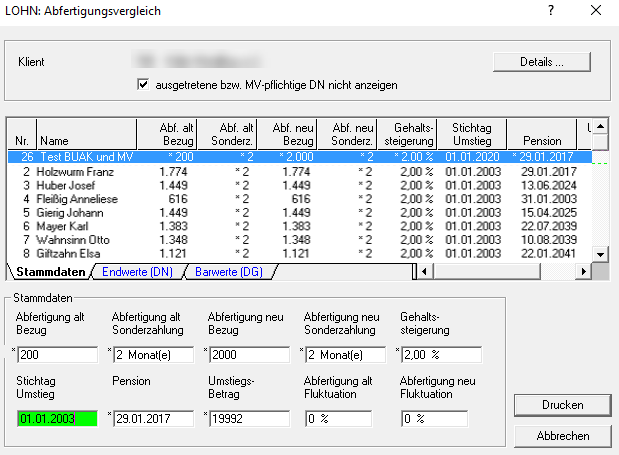
Task: Click the help question mark icon
Action: 551,10
